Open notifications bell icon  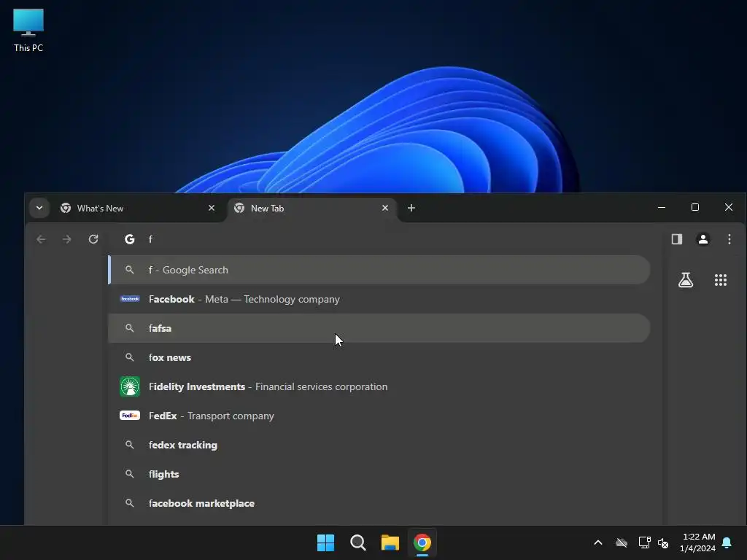[727, 542]
